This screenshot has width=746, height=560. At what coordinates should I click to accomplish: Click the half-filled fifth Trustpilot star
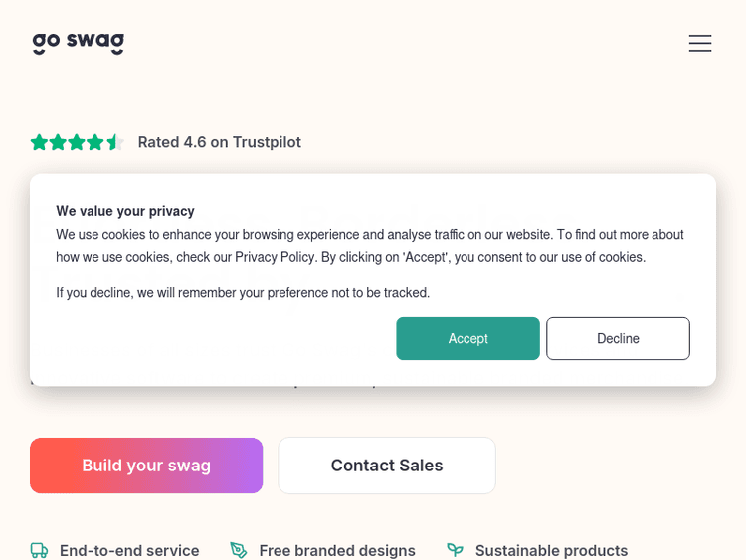pyautogui.click(x=114, y=142)
